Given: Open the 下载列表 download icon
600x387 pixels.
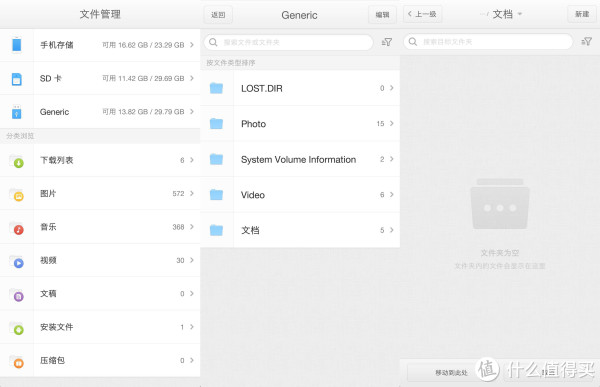Looking at the screenshot, I should pyautogui.click(x=17, y=161).
